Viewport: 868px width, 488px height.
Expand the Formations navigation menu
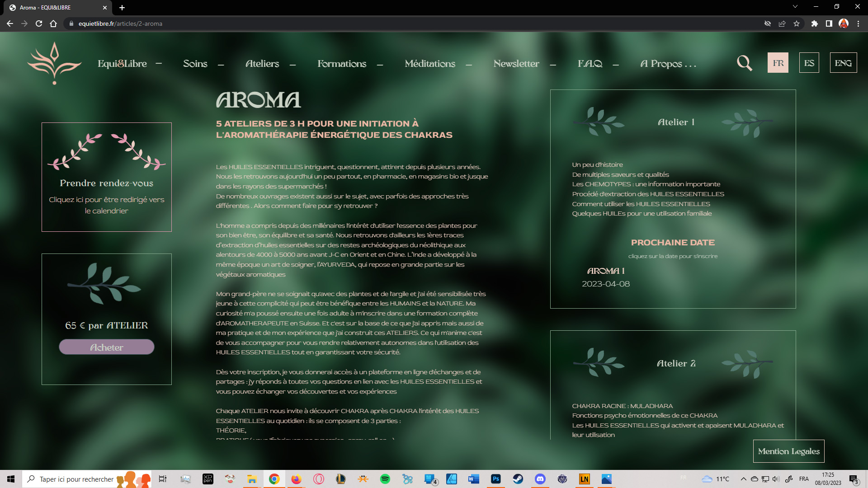point(342,64)
